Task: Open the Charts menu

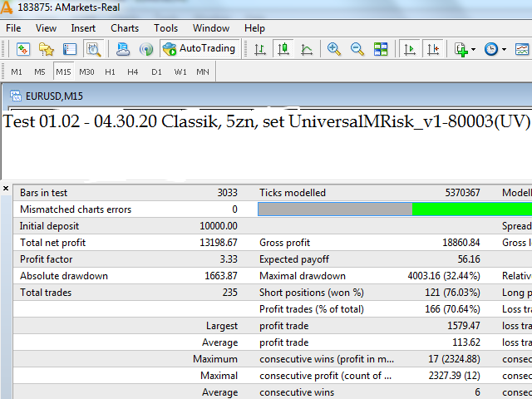Action: [x=125, y=28]
